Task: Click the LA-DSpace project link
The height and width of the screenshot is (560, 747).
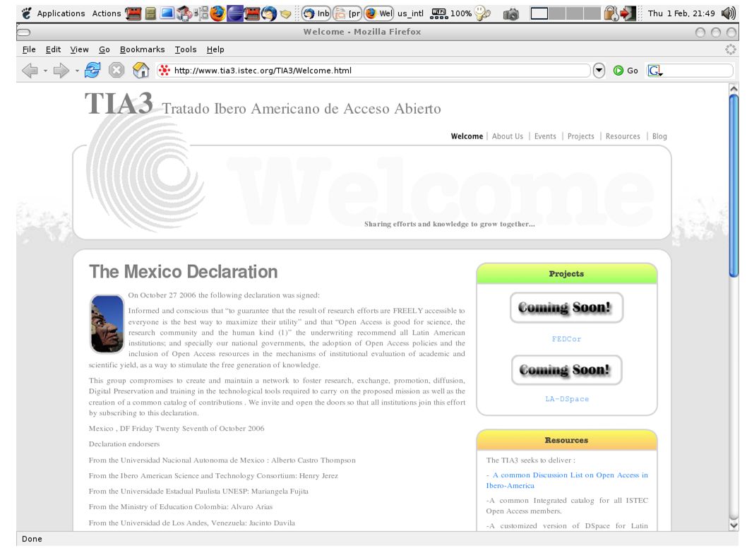Action: click(567, 399)
